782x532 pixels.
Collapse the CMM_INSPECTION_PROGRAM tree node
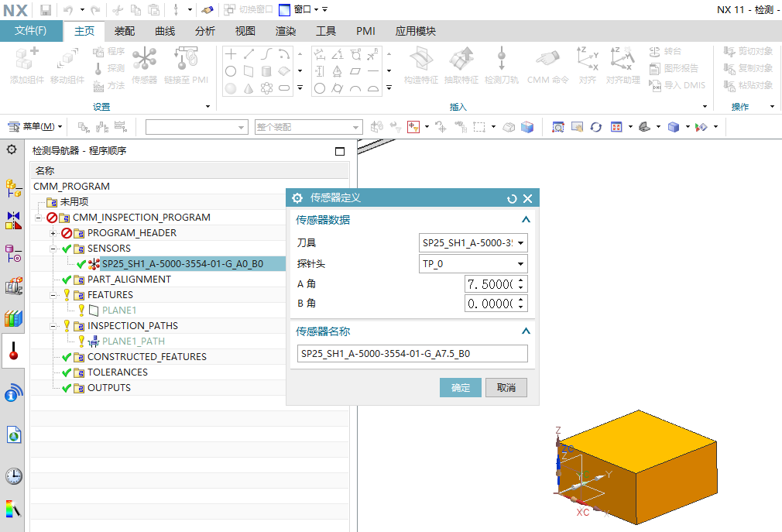(39, 218)
